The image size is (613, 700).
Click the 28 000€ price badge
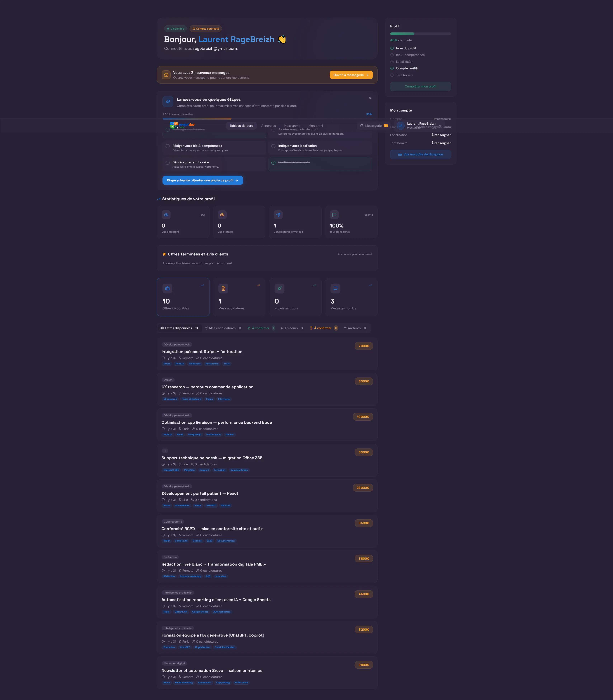pyautogui.click(x=363, y=488)
